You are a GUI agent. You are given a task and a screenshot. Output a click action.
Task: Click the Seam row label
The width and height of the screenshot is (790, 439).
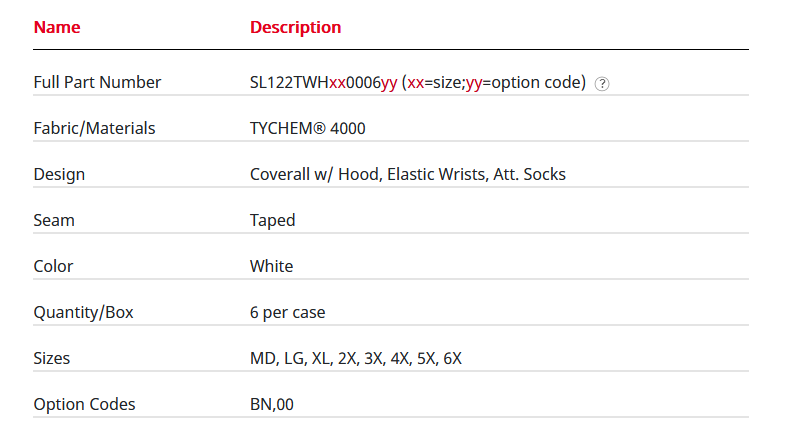click(x=54, y=220)
